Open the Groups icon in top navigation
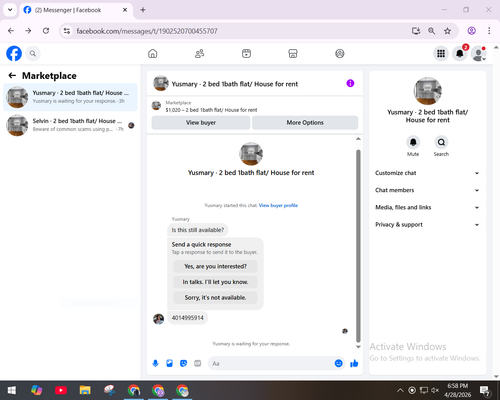The height and width of the screenshot is (400, 500). tap(340, 53)
